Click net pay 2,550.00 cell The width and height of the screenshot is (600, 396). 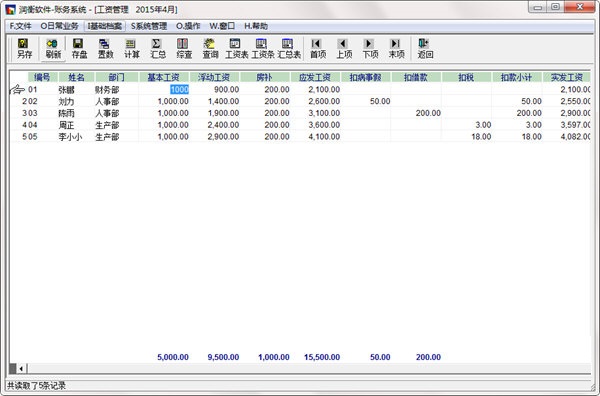pos(575,101)
